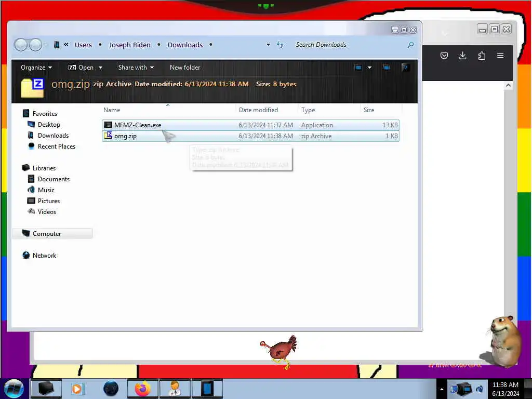The height and width of the screenshot is (399, 532).
Task: Click the Firefox extensions puzzle icon
Action: (x=482, y=56)
